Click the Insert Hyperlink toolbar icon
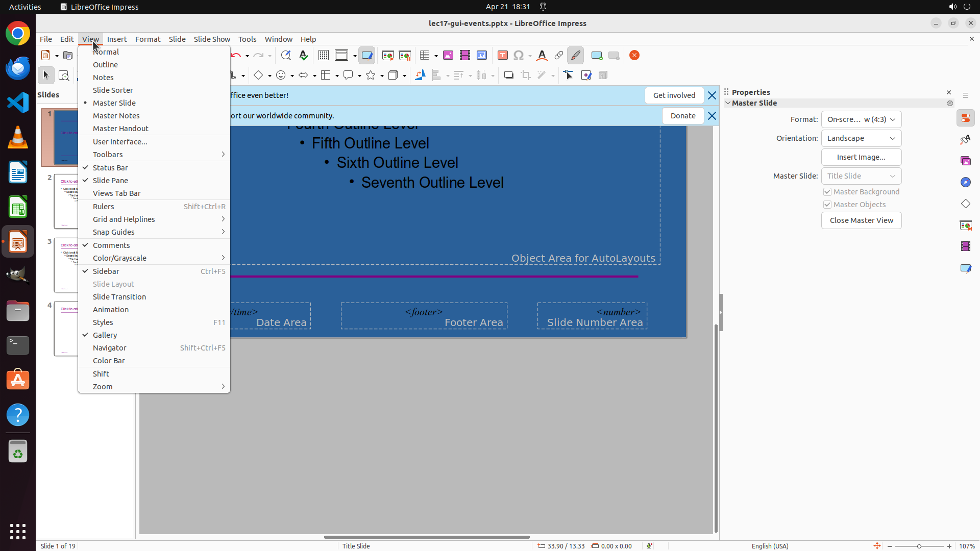Screen dimensions: 980x551 click(559, 56)
